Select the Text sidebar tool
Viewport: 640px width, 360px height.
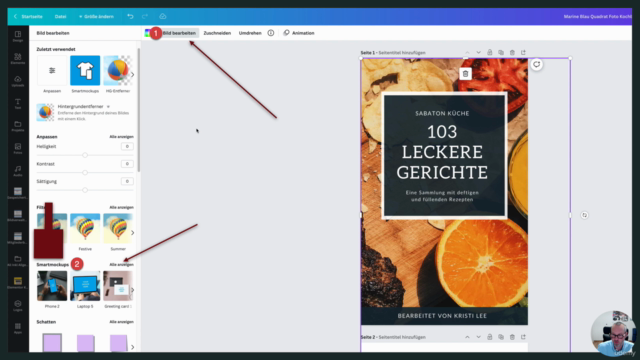18,103
